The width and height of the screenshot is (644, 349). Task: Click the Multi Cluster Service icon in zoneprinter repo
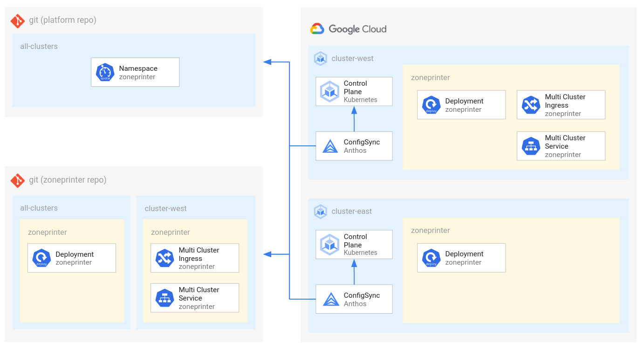pyautogui.click(x=165, y=298)
